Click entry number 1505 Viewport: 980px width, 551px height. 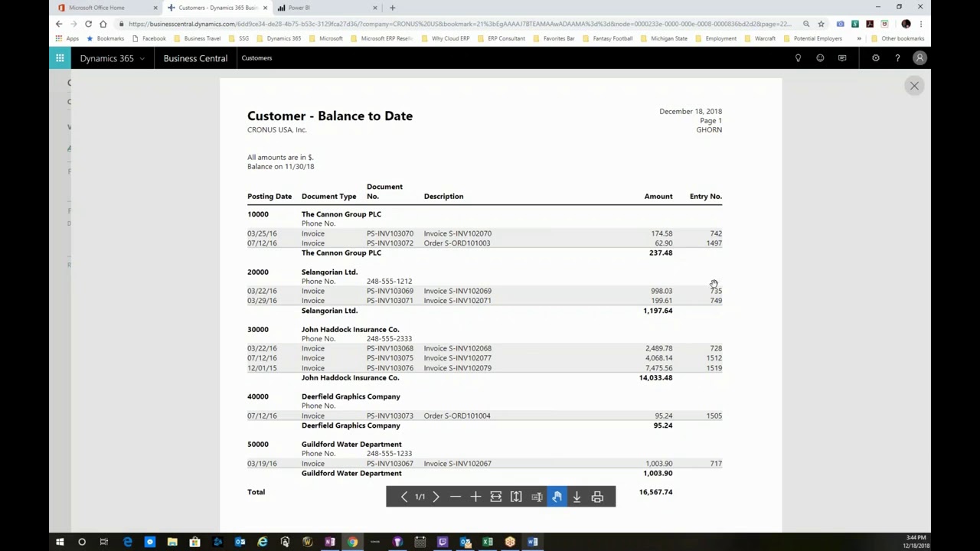click(714, 416)
